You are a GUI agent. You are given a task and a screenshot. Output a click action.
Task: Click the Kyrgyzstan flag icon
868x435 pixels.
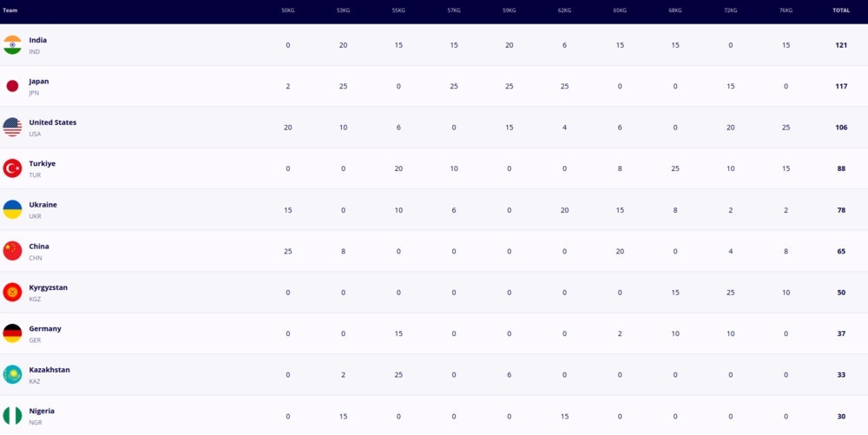pyautogui.click(x=12, y=292)
